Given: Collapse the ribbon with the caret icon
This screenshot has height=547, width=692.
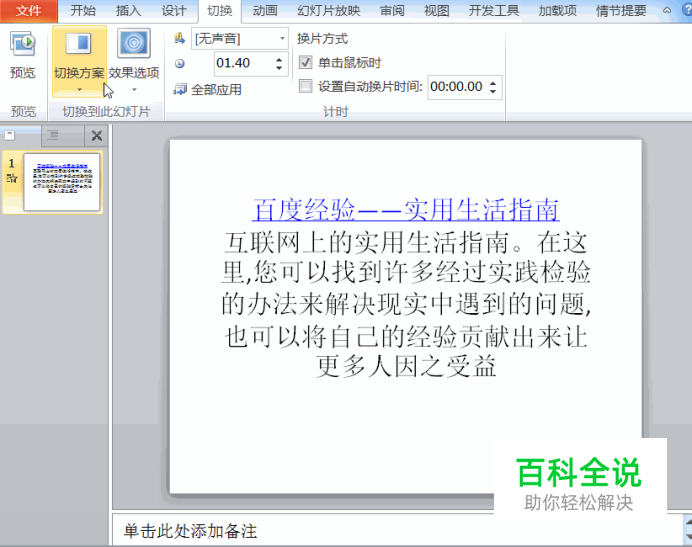Looking at the screenshot, I should click(667, 11).
